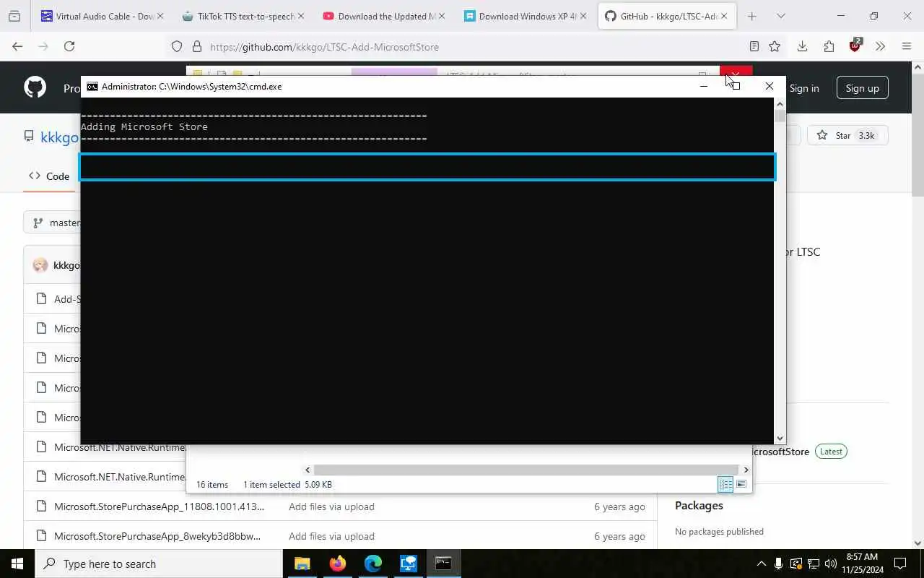
Task: Reload the page in Firefox
Action: [69, 46]
